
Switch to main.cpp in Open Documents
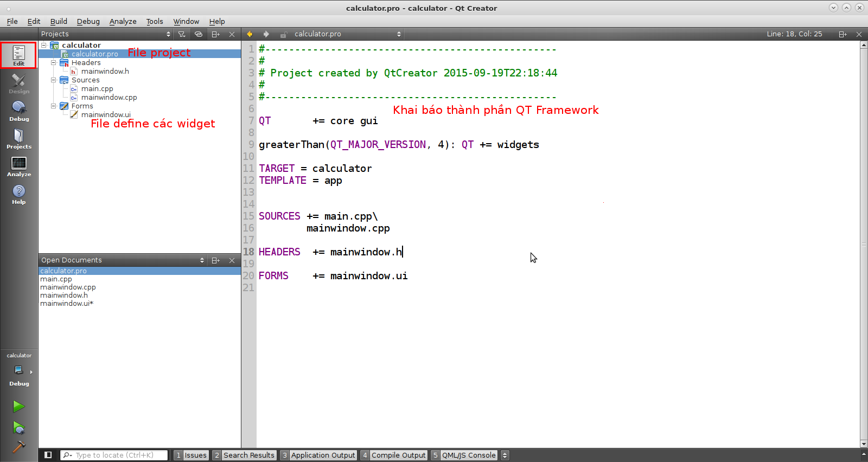(x=56, y=279)
